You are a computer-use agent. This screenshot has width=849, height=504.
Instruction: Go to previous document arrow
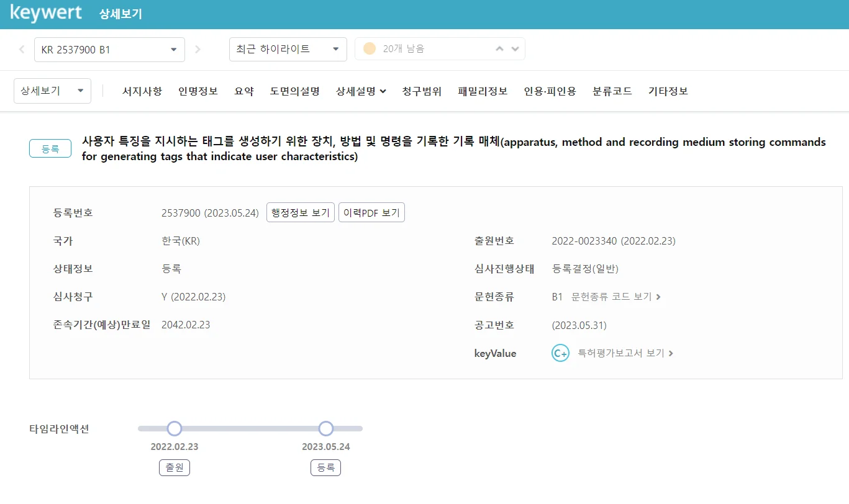(22, 50)
